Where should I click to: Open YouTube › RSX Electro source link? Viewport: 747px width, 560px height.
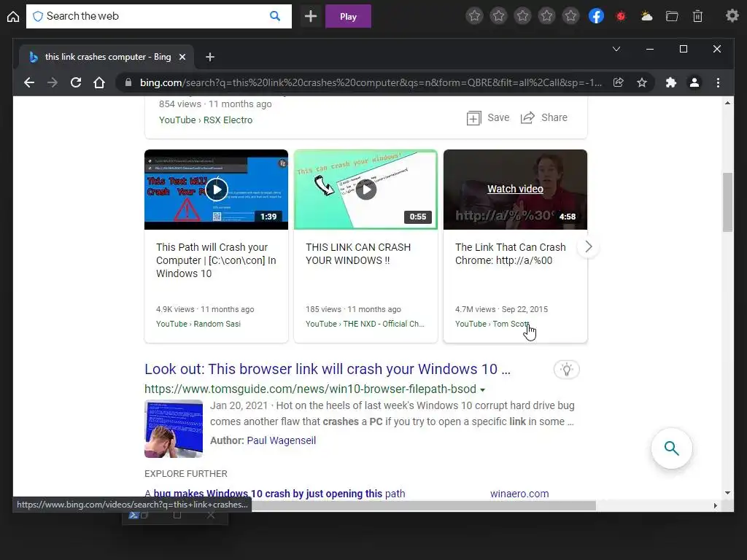coord(206,120)
